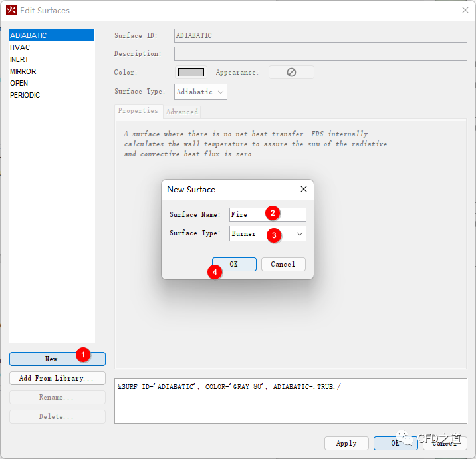Open the Appearance selector icon button

pos(291,72)
